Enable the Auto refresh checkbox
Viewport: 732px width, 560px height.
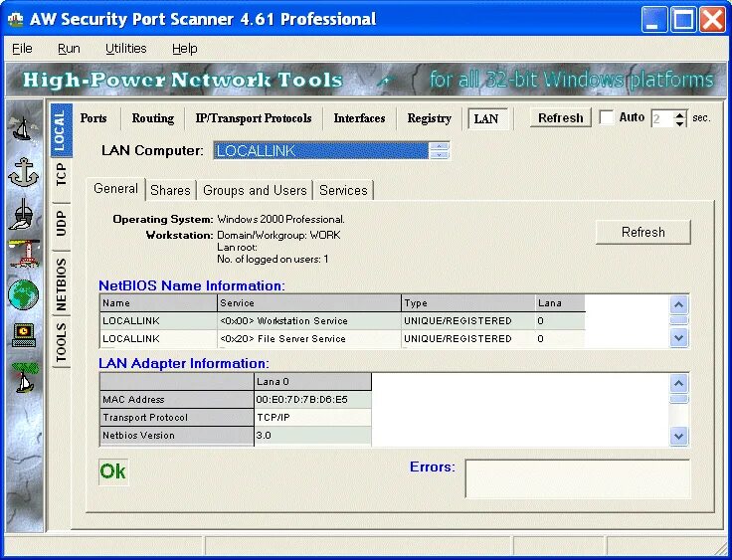606,117
